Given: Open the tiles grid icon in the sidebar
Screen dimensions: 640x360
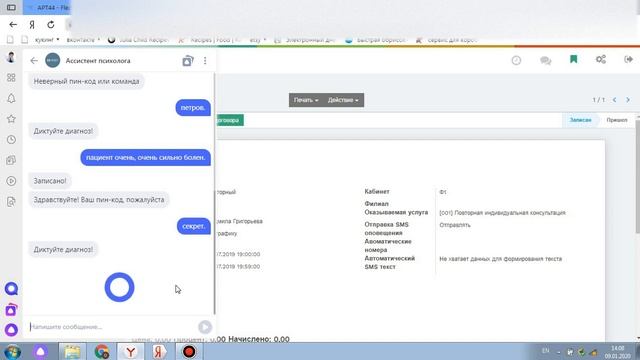Looking at the screenshot, I should (11, 78).
